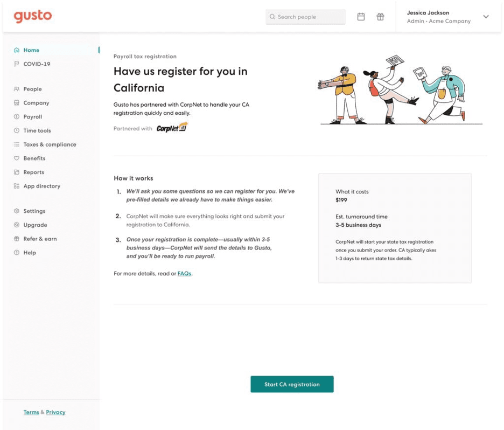
Task: Open Taxes & compliance menu item
Action: click(50, 144)
